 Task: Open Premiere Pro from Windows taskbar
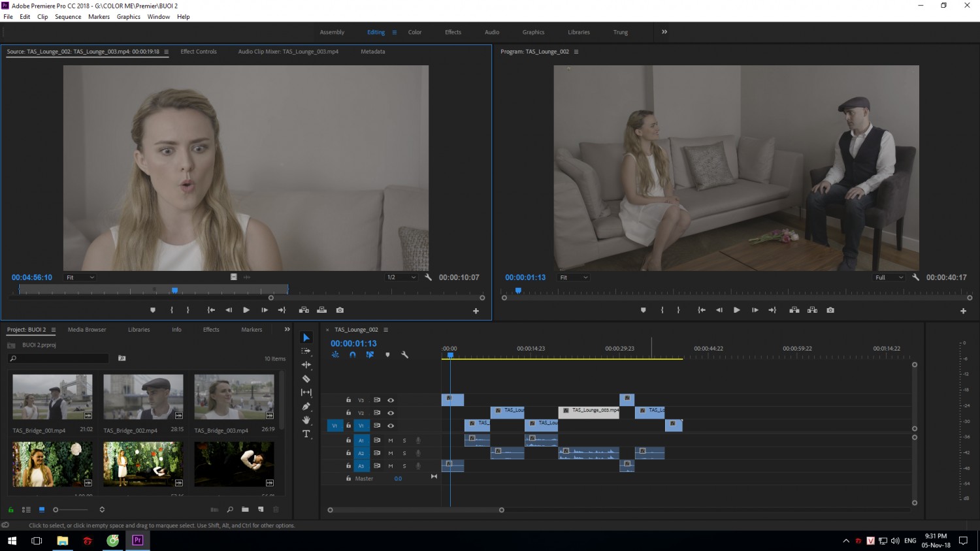tap(138, 541)
